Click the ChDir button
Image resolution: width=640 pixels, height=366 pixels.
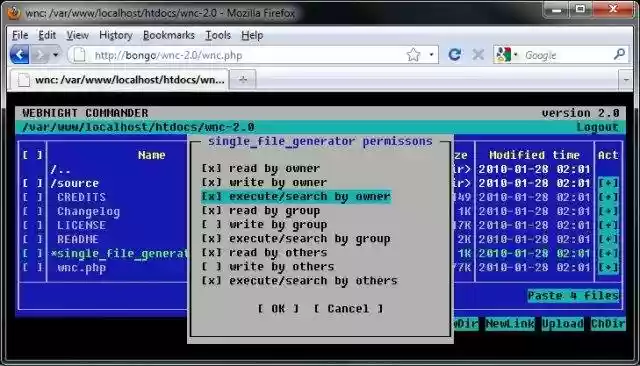pyautogui.click(x=608, y=324)
